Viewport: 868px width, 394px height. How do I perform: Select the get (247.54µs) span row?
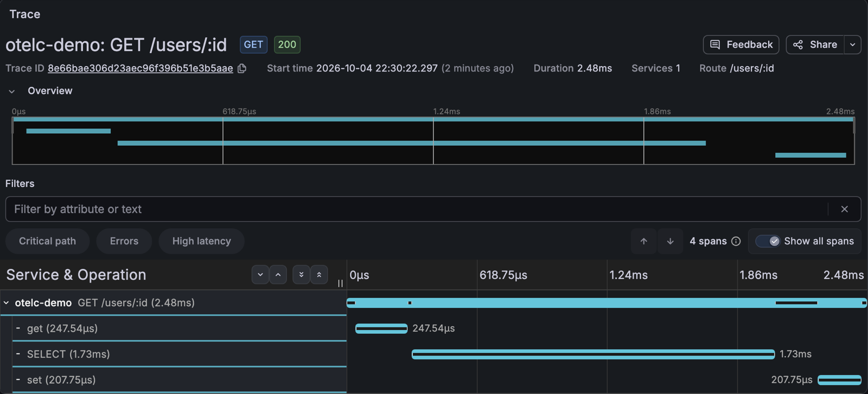179,328
